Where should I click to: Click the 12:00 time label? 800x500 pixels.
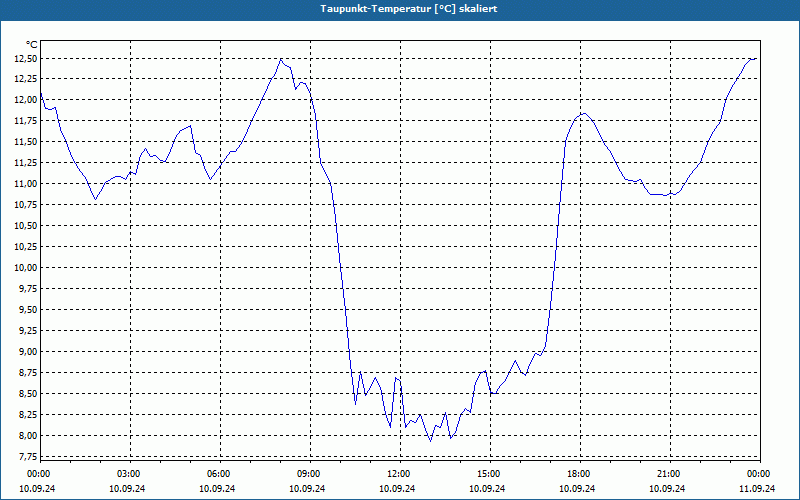(400, 474)
